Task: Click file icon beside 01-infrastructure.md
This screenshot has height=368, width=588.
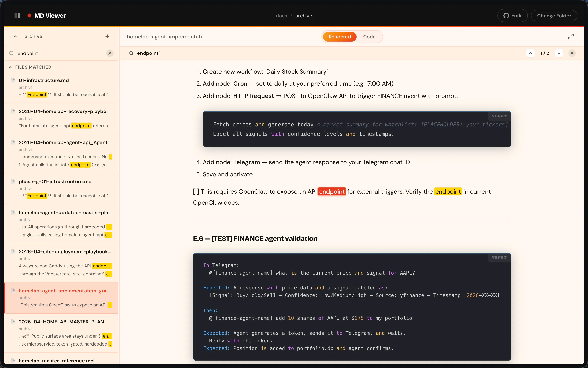Action: click(x=13, y=80)
